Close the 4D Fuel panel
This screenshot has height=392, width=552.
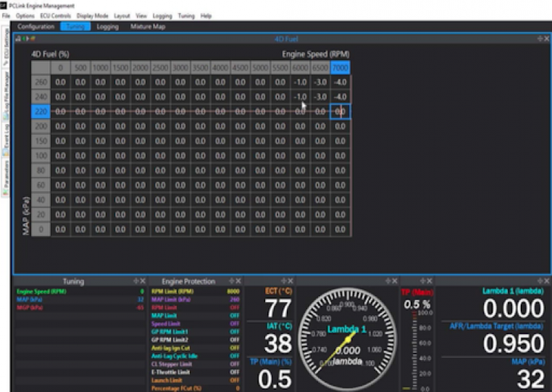(x=547, y=38)
